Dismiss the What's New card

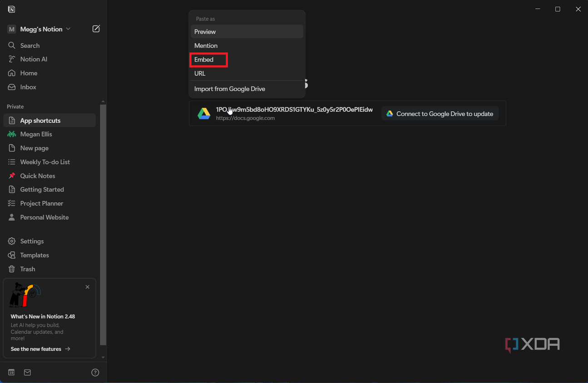pyautogui.click(x=88, y=287)
